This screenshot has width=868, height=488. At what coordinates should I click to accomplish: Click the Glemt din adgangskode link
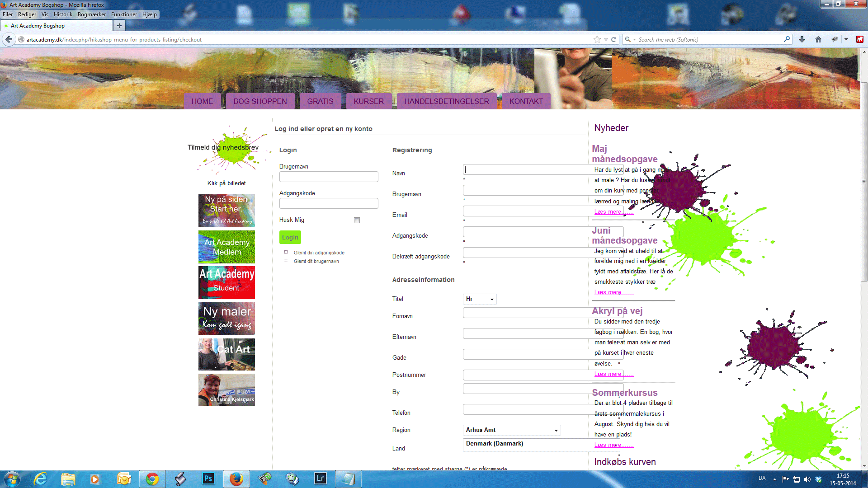click(319, 253)
